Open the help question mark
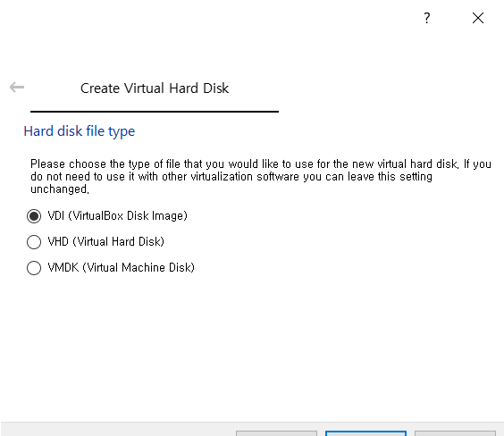Image resolution: width=504 pixels, height=436 pixels. [x=426, y=18]
